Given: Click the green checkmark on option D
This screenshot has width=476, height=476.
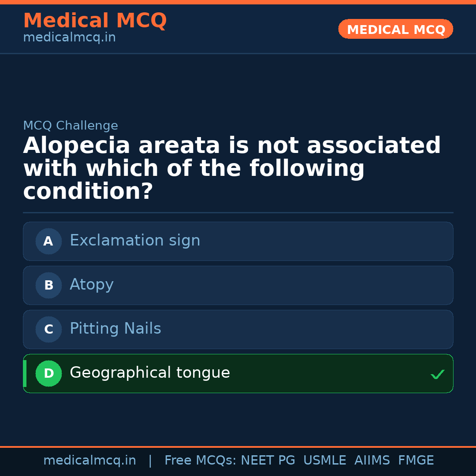Looking at the screenshot, I should pos(438,374).
